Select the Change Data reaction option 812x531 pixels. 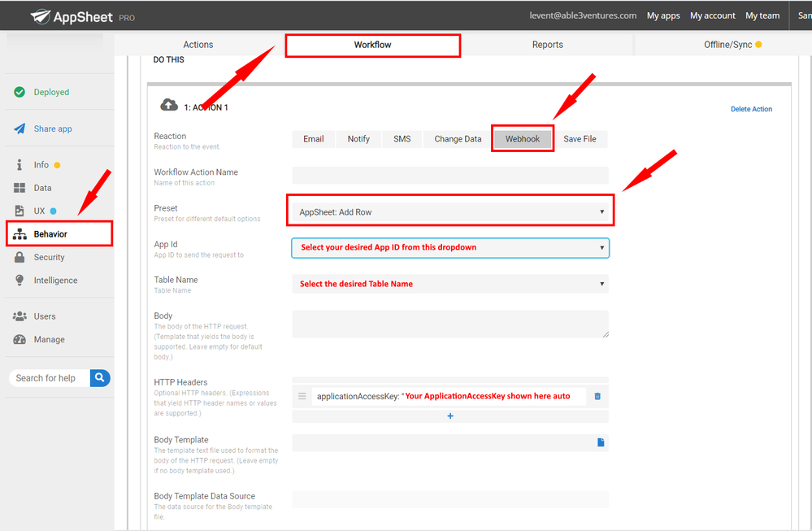coord(458,139)
